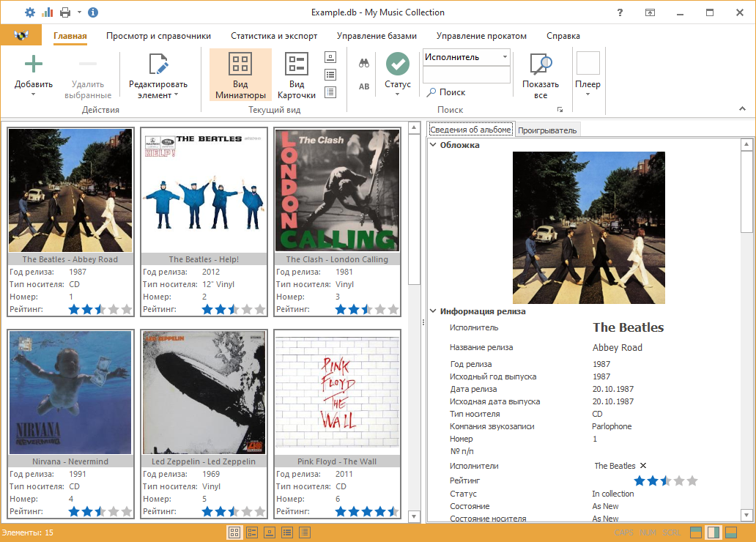The height and width of the screenshot is (542, 756).
Task: Open the Управление прокатом tab
Action: (x=481, y=36)
